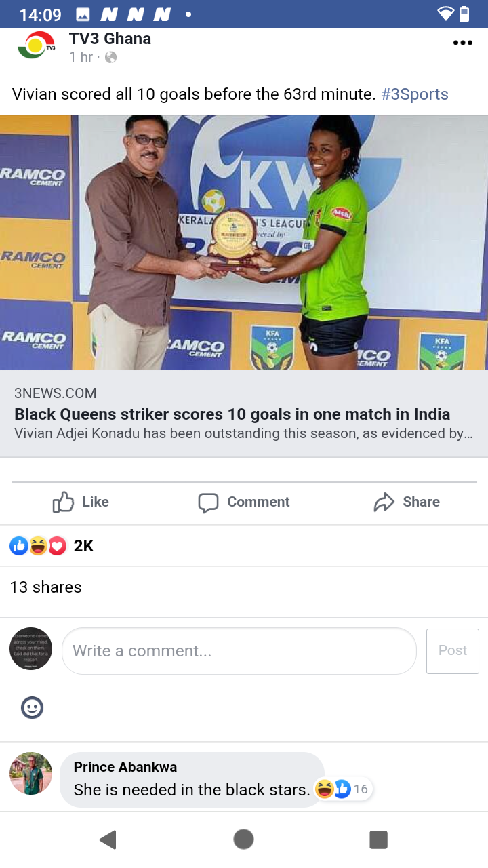The width and height of the screenshot is (488, 868).
Task: Open the Black Queens striker article headline
Action: pos(232,414)
